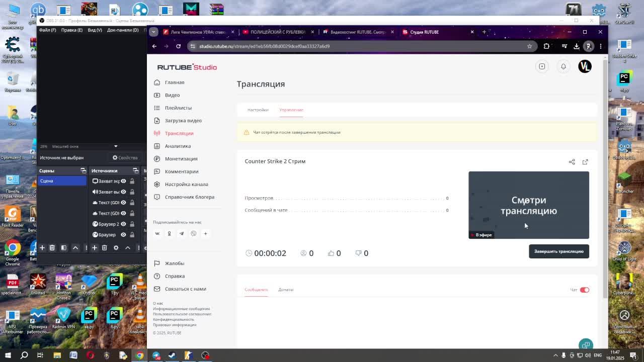Image resolution: width=644 pixels, height=362 pixels.
Task: Reload the RUTUBE Studio page
Action: [178, 46]
